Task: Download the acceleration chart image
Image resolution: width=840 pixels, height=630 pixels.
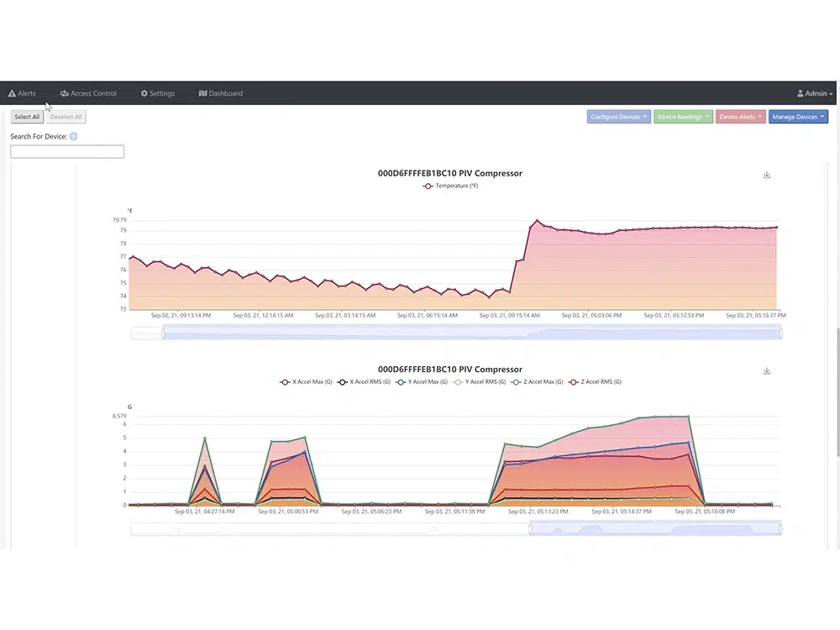Action: [767, 371]
